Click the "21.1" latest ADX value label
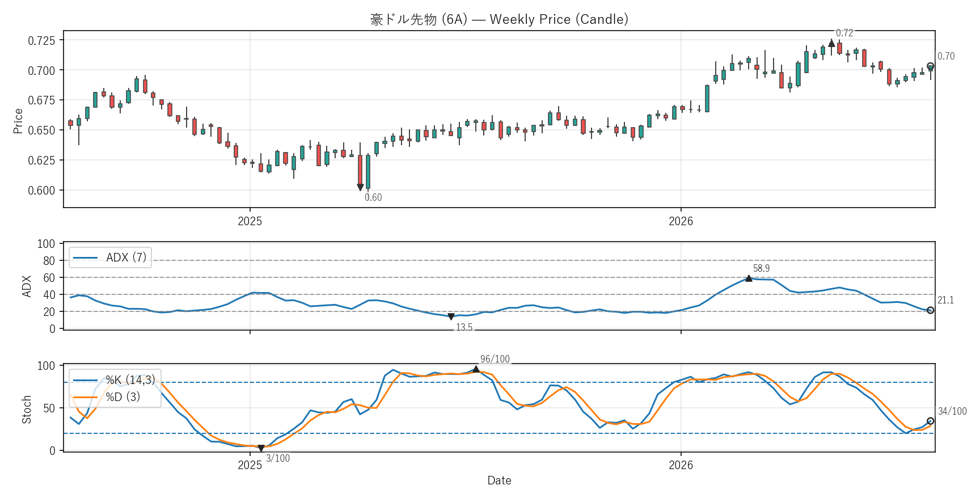 tap(945, 300)
